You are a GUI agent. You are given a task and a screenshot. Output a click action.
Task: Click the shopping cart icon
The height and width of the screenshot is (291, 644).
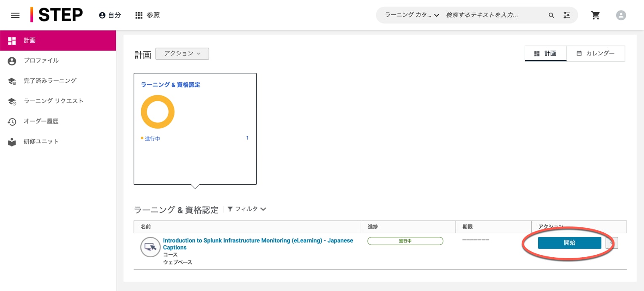point(596,15)
